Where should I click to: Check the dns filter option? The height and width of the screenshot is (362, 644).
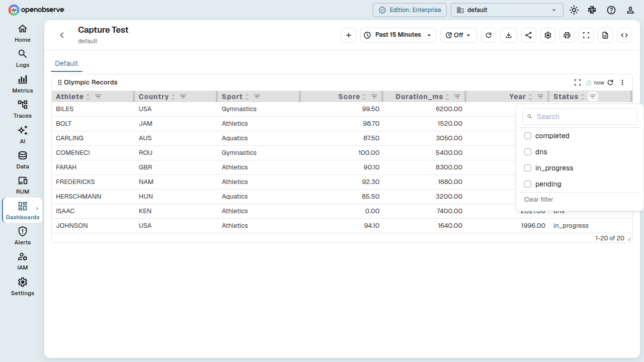528,152
